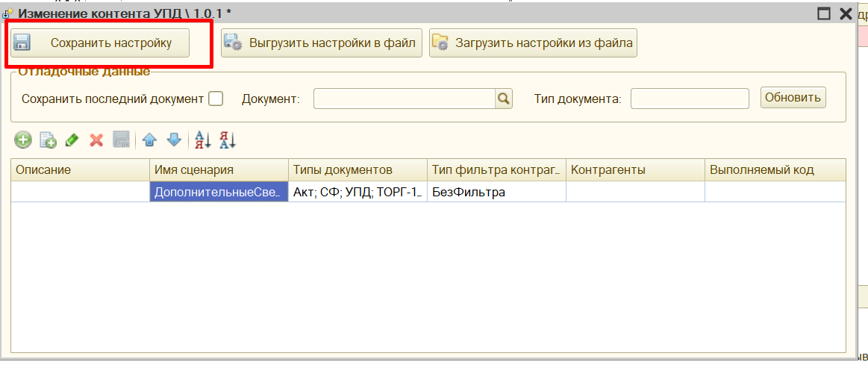The image size is (868, 365).
Task: Select the 'ДополнительныеСве...' scenario cell
Action: click(218, 192)
